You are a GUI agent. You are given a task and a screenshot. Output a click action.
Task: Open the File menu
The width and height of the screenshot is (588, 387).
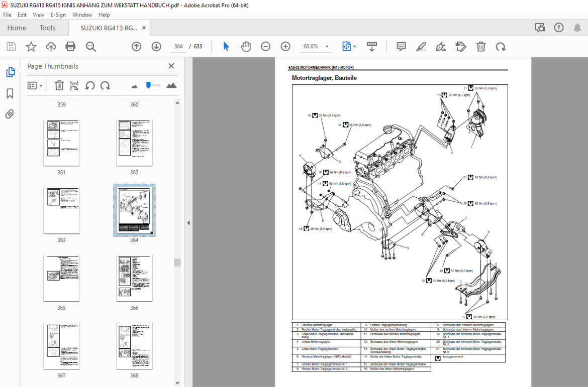click(7, 15)
